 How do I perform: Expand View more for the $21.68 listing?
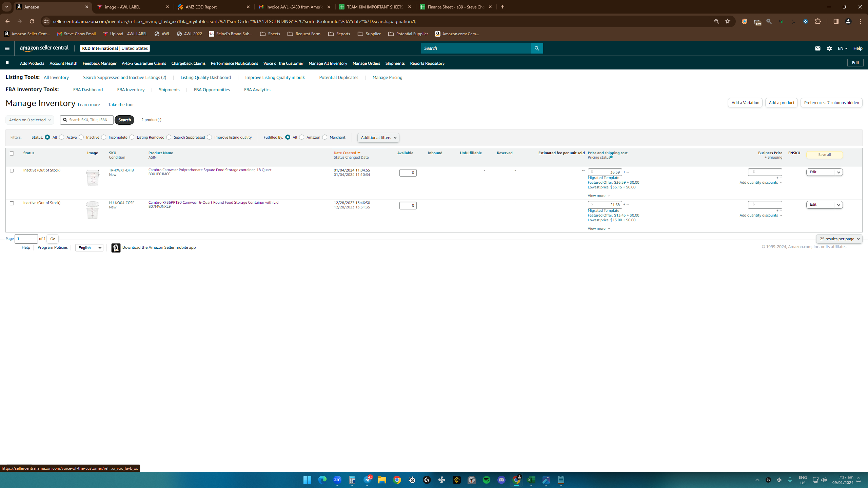(x=599, y=229)
